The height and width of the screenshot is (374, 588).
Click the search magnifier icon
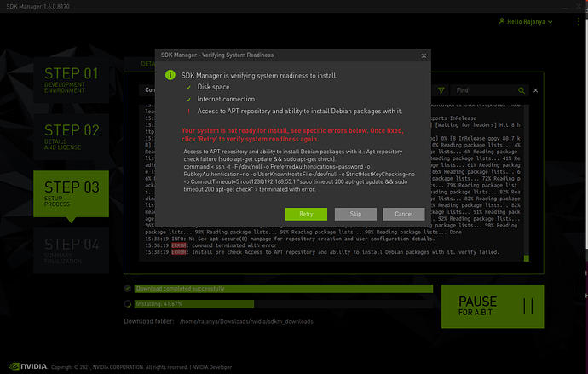pos(522,90)
